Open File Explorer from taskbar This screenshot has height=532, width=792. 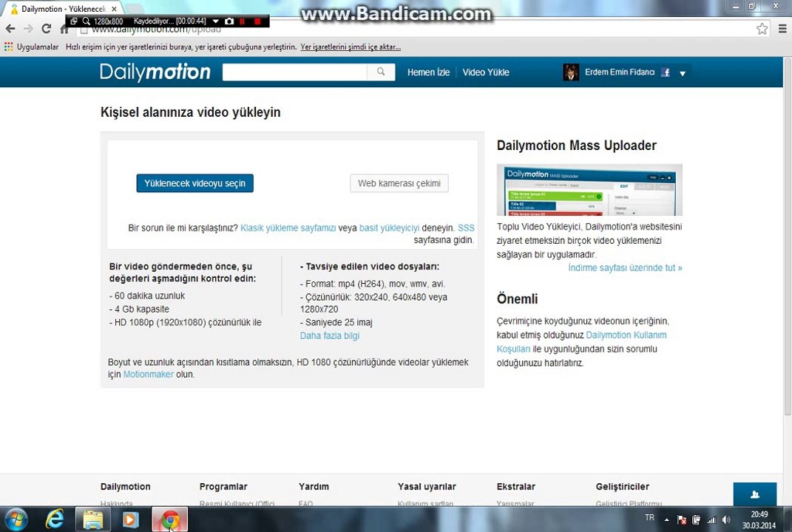(x=93, y=519)
